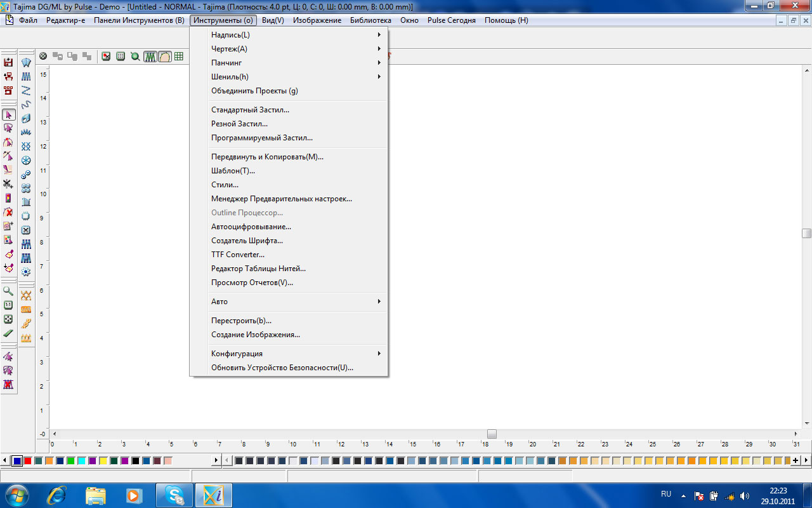Expand the Панчинг submenu
The width and height of the screenshot is (812, 508).
289,63
